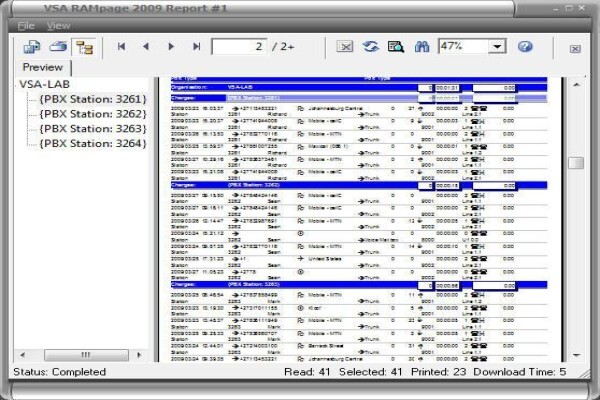Click the search report preview icon
Viewport: 600px width, 400px height.
(396, 47)
